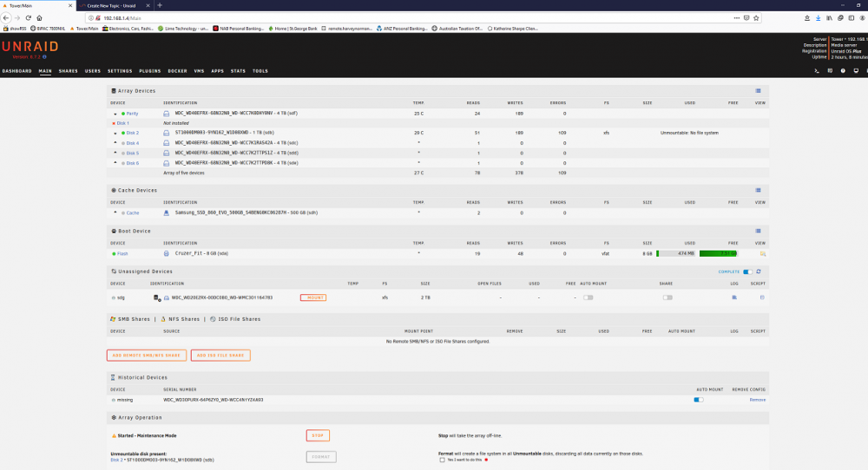Click the sdg disk partition icon
Screen dimensions: 868x470
pos(157,298)
